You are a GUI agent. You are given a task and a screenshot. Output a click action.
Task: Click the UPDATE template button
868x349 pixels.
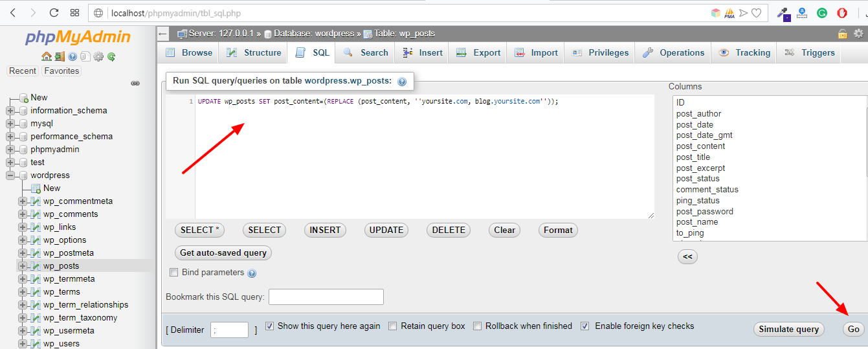(x=386, y=230)
